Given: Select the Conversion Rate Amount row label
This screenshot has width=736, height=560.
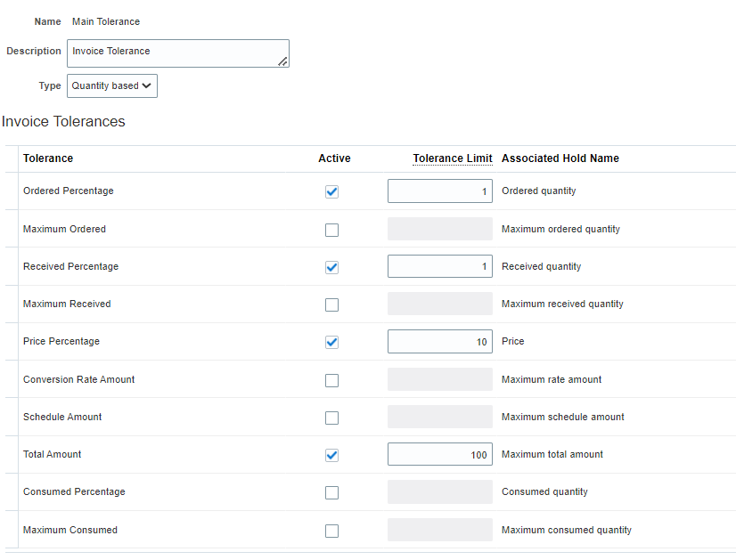Looking at the screenshot, I should (78, 379).
